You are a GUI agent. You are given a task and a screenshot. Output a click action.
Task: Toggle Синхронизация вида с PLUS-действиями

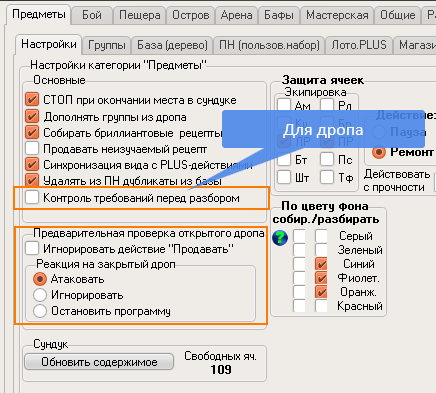[32, 165]
